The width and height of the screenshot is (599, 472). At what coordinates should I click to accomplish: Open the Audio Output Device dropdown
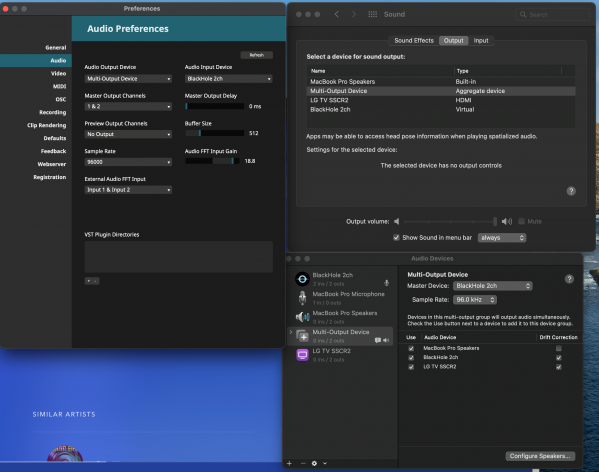point(128,79)
